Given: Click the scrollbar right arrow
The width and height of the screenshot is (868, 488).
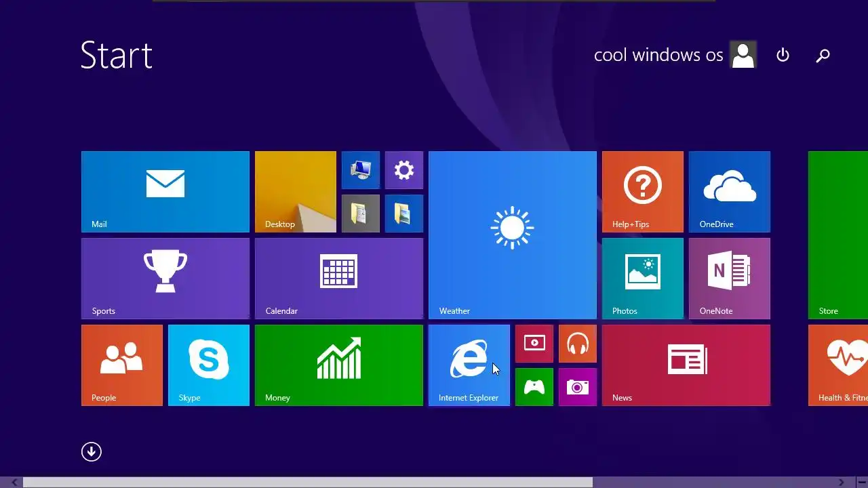Looking at the screenshot, I should click(x=842, y=483).
